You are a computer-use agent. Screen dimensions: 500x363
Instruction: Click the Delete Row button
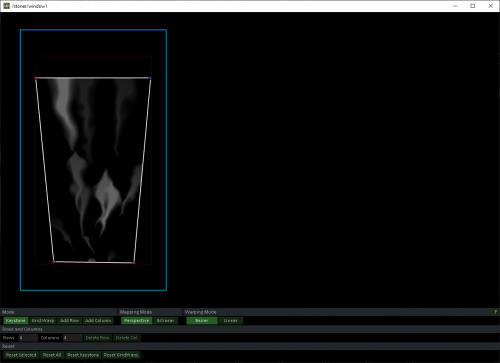pyautogui.click(x=97, y=338)
